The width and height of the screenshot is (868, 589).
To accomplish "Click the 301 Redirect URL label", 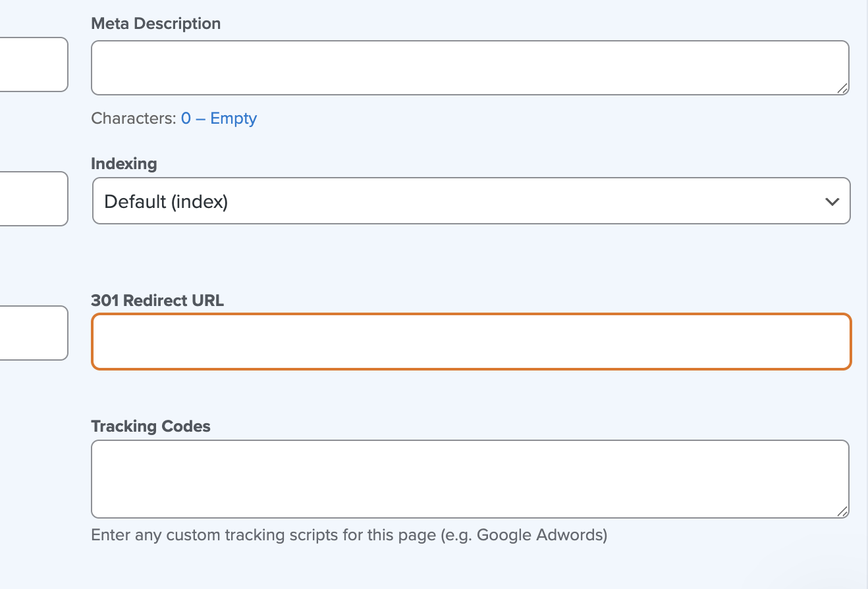I will 157,301.
